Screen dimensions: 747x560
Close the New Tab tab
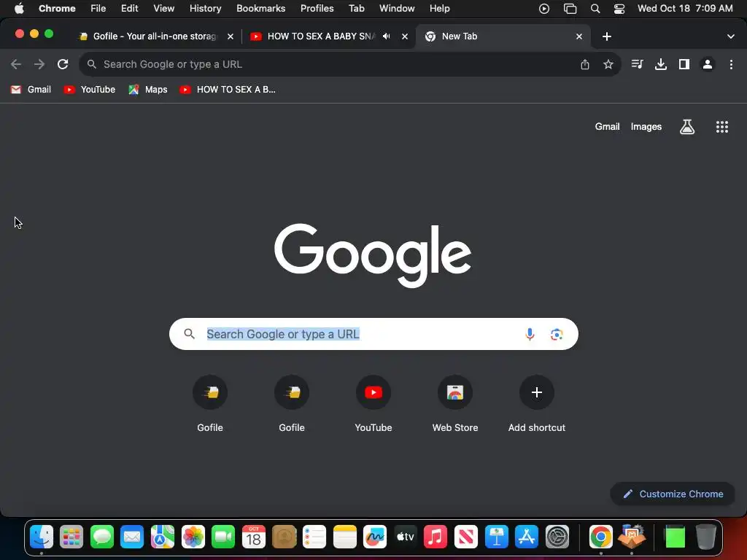point(579,36)
